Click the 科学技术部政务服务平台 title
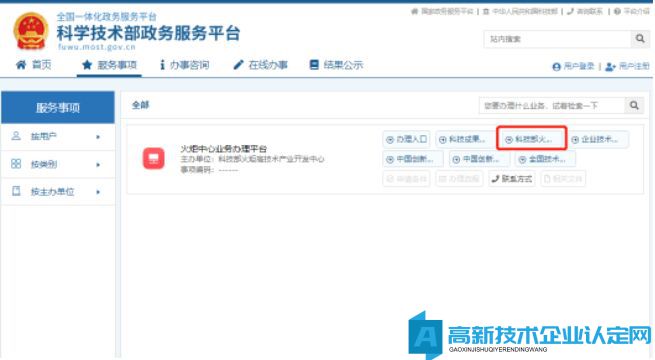 [x=148, y=33]
